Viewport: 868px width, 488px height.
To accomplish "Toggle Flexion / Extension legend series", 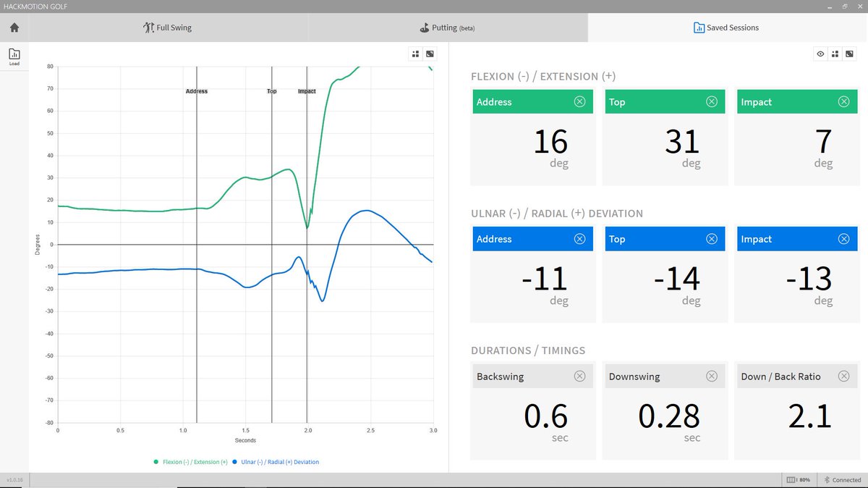I will point(191,462).
